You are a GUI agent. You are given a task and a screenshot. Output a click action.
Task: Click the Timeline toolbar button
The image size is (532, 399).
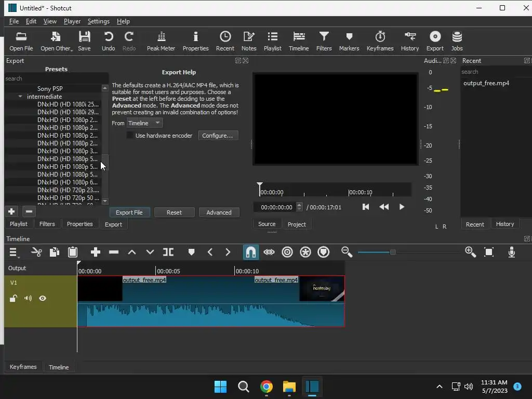tap(299, 41)
